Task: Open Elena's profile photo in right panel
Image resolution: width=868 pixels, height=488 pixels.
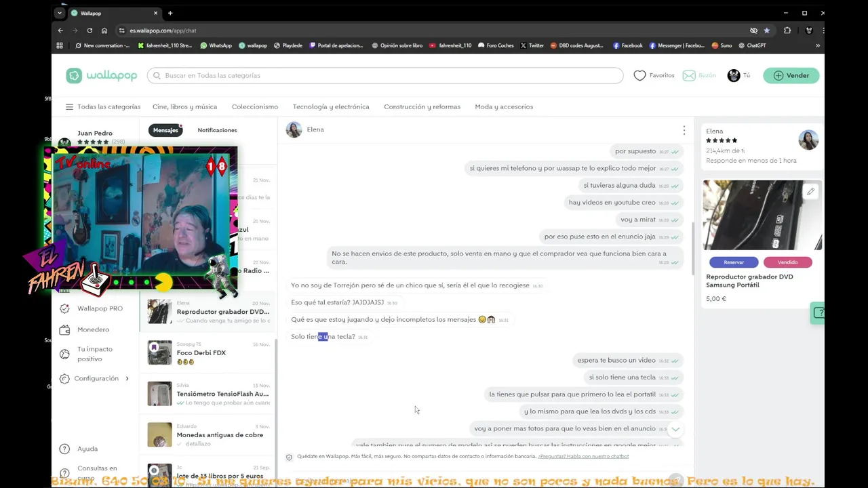Action: (x=808, y=140)
